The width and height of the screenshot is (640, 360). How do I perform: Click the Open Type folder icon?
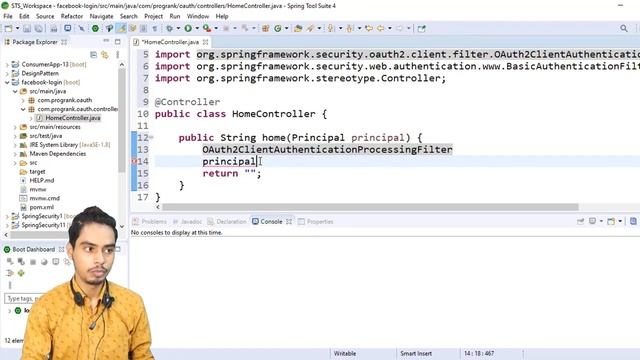click(x=298, y=28)
